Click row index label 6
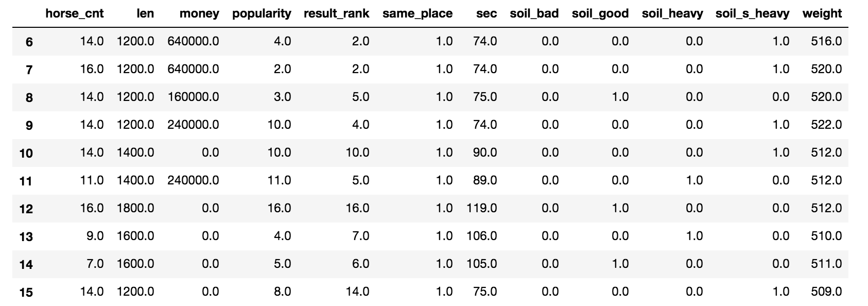 tap(29, 42)
